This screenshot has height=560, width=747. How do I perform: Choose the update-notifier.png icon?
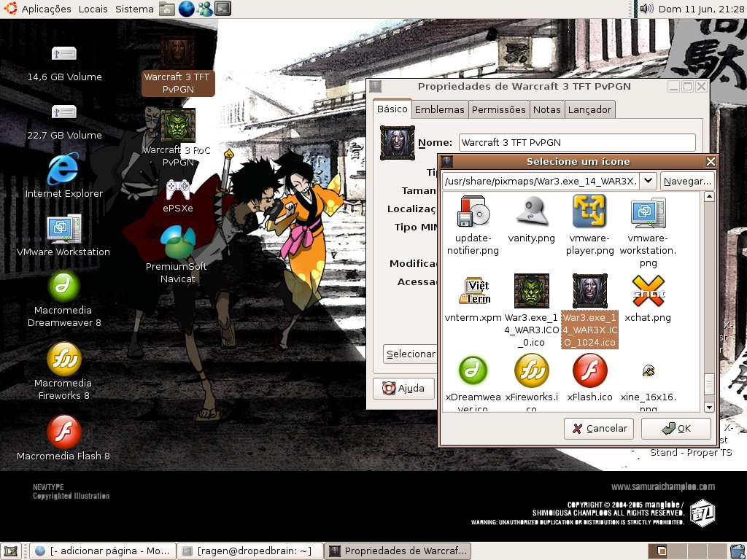(x=473, y=212)
